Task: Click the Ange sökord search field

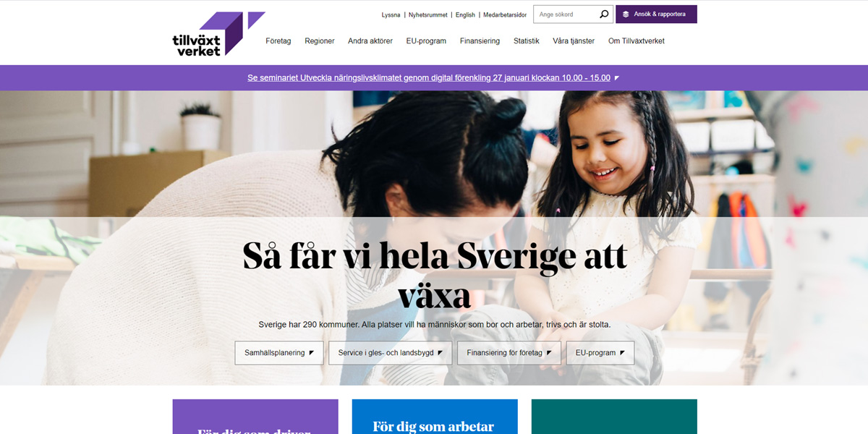Action: [x=566, y=14]
